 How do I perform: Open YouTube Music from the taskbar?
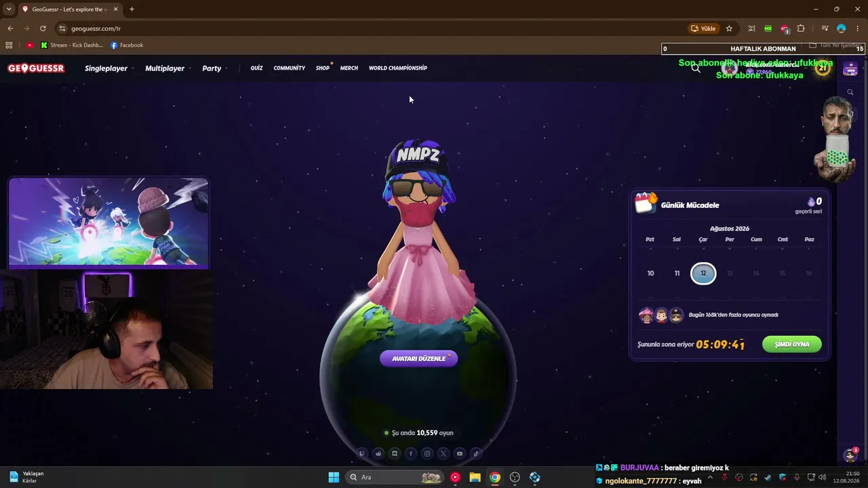coord(455,477)
